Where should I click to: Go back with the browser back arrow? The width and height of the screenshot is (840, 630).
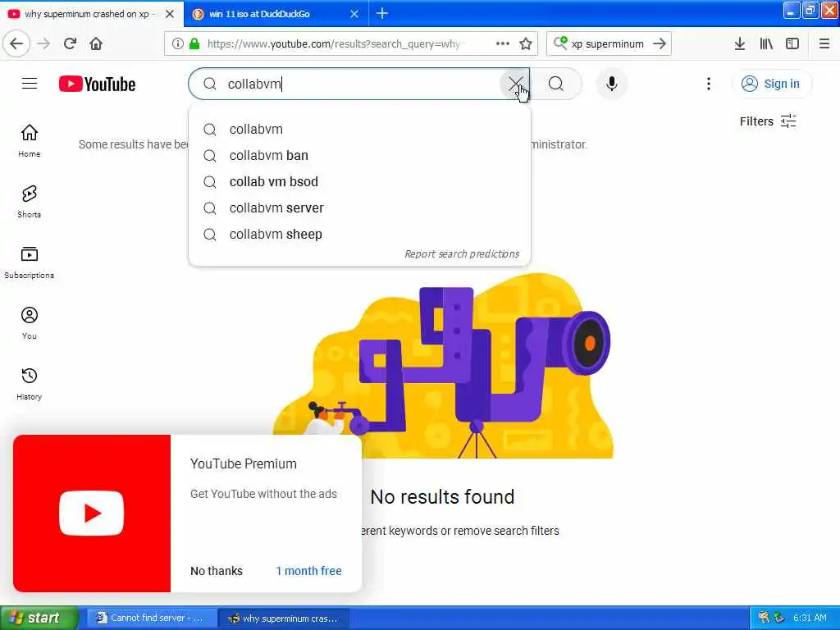click(16, 43)
